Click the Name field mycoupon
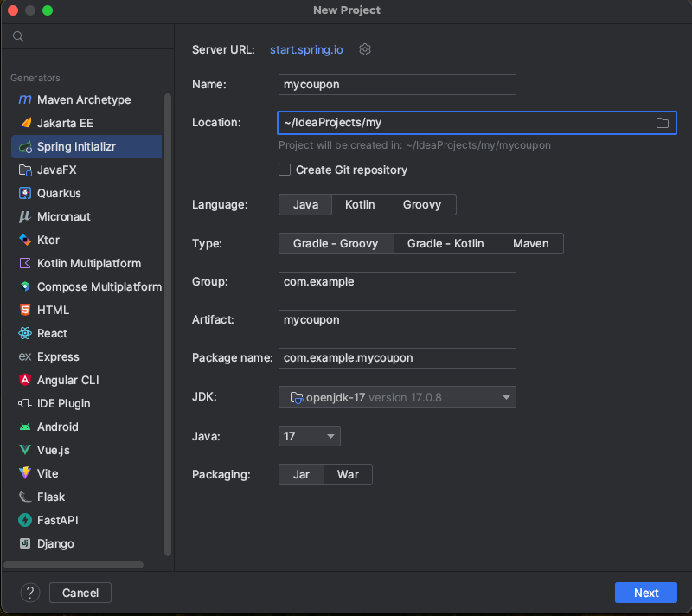Image resolution: width=692 pixels, height=616 pixels. [x=397, y=85]
